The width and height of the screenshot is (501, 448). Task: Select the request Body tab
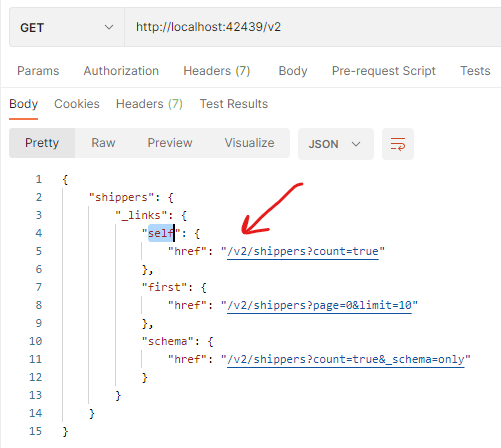293,71
